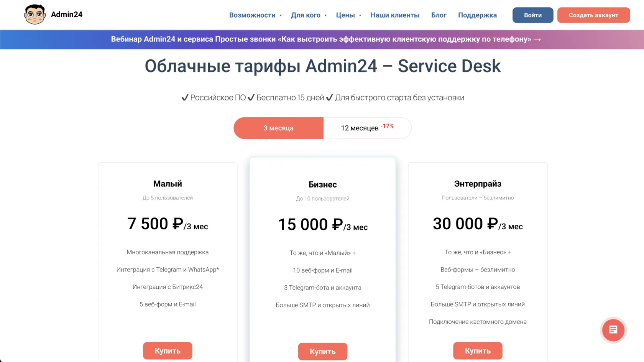Click the Admin24 mascot face logo
This screenshot has width=644, height=362.
pyautogui.click(x=34, y=15)
